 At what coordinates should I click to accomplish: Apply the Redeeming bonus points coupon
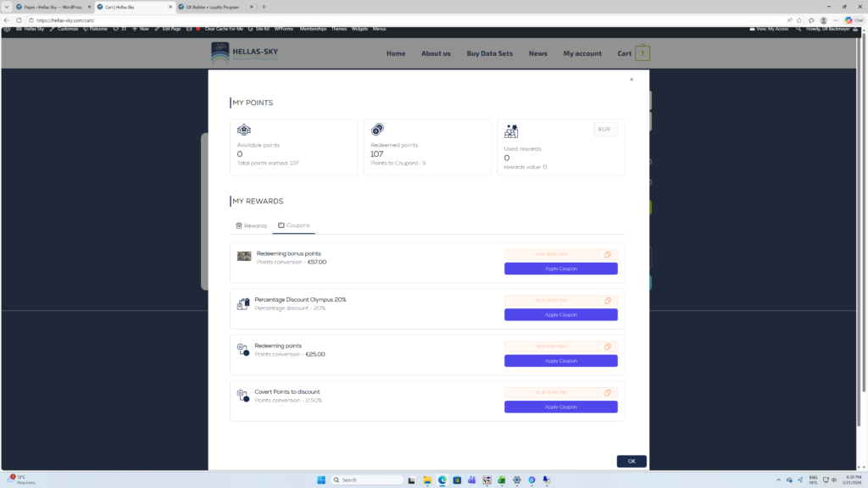tap(560, 269)
